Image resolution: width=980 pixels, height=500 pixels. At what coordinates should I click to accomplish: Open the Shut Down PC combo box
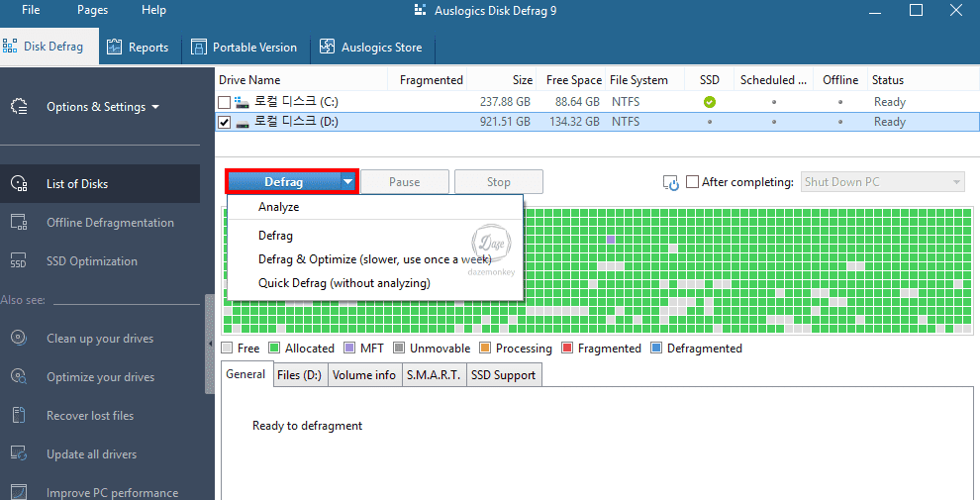[x=882, y=182]
